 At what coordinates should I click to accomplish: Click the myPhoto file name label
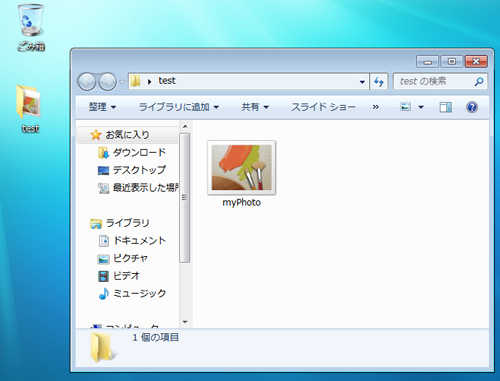click(242, 202)
